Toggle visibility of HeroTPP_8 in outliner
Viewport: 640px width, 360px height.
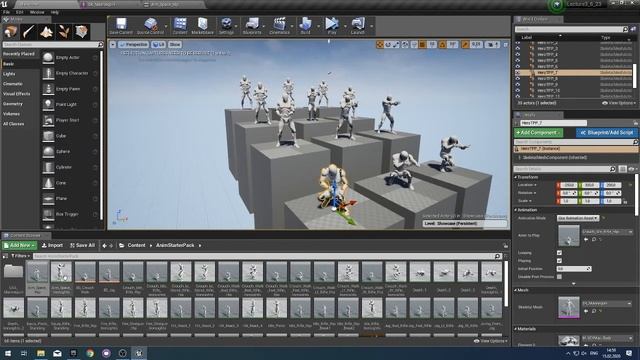click(518, 78)
